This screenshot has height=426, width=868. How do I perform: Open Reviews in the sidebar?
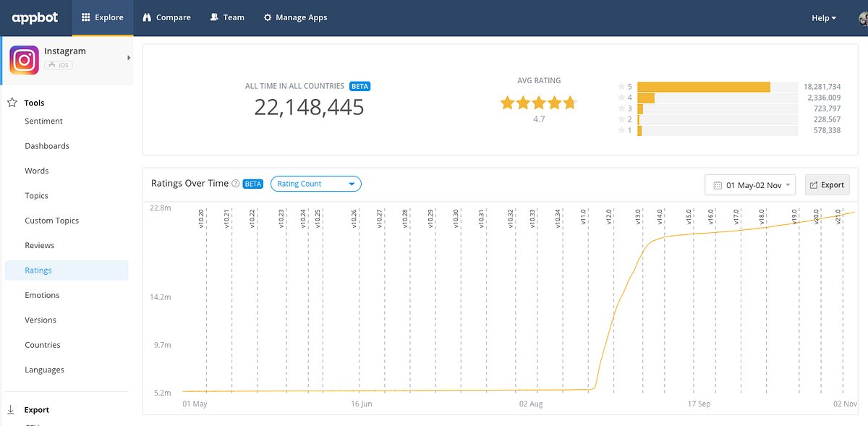tap(39, 245)
